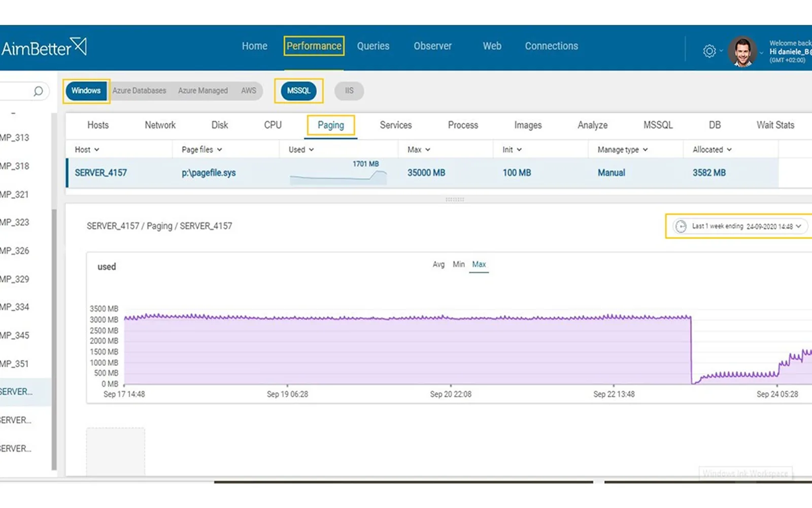Show Avg values on used chart
Image resolution: width=812 pixels, height=508 pixels.
438,264
